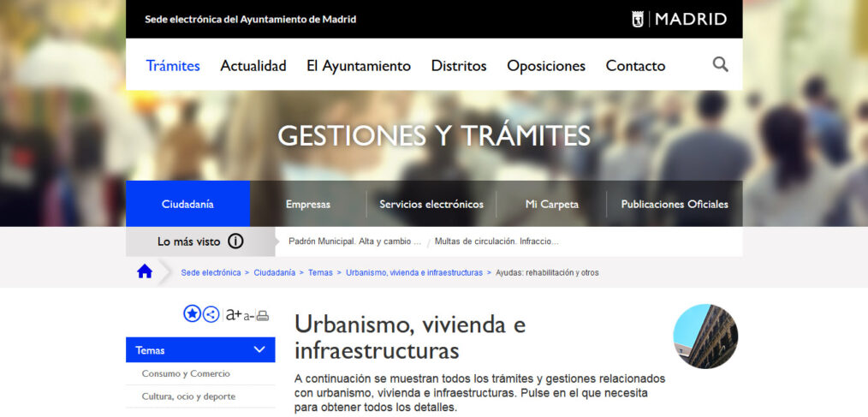The image size is (868, 417).
Task: Open the Mi Carpeta tab
Action: 551,204
